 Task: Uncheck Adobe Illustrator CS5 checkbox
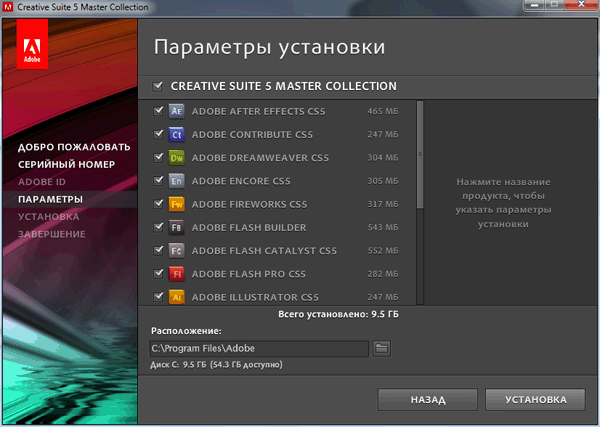click(x=158, y=297)
